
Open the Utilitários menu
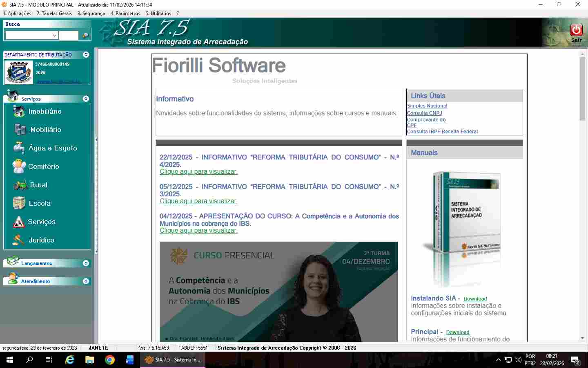point(158,13)
